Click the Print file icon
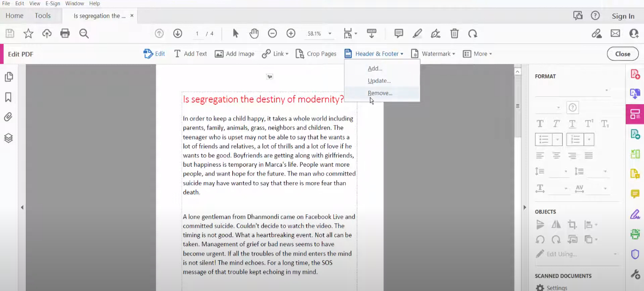The width and height of the screenshot is (644, 291). [65, 33]
